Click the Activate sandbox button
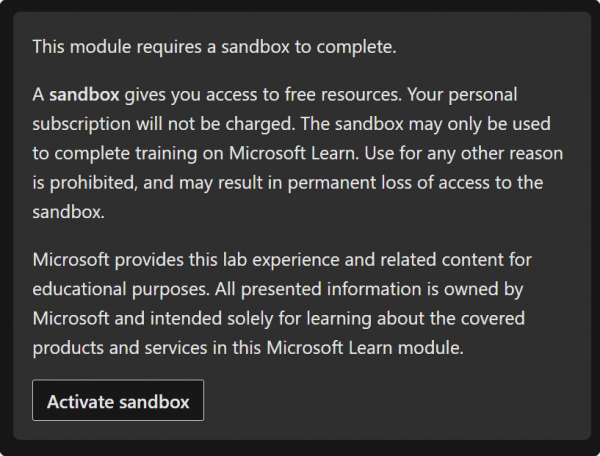 (118, 401)
